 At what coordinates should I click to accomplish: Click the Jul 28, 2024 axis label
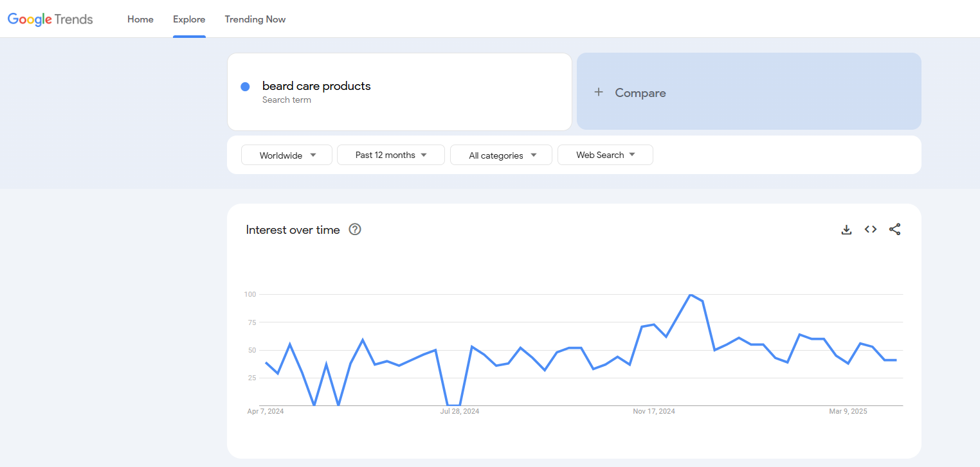coord(460,411)
